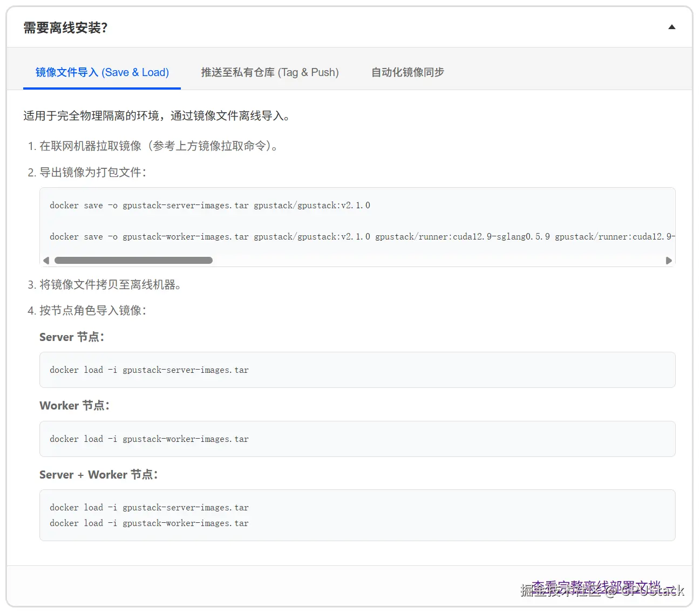The height and width of the screenshot is (614, 700).
Task: Click step 3 将镜像文件拷贝至离线机器 text
Action: 111,285
